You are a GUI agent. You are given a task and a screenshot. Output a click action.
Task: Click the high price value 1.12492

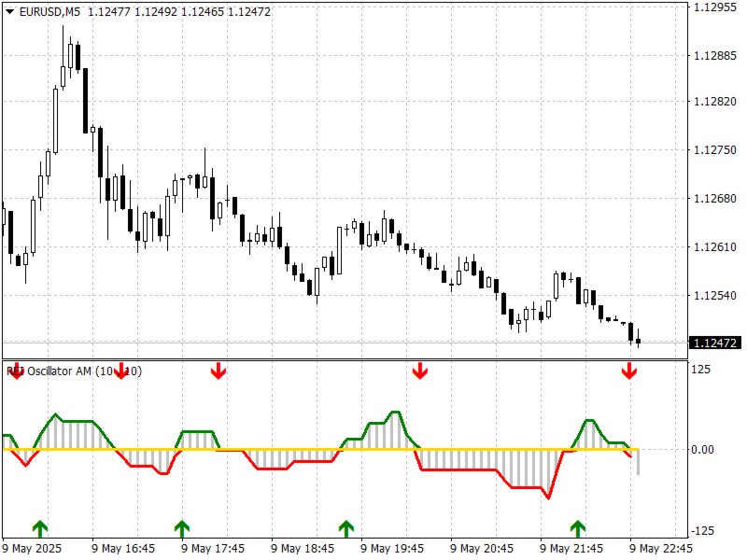pos(156,12)
